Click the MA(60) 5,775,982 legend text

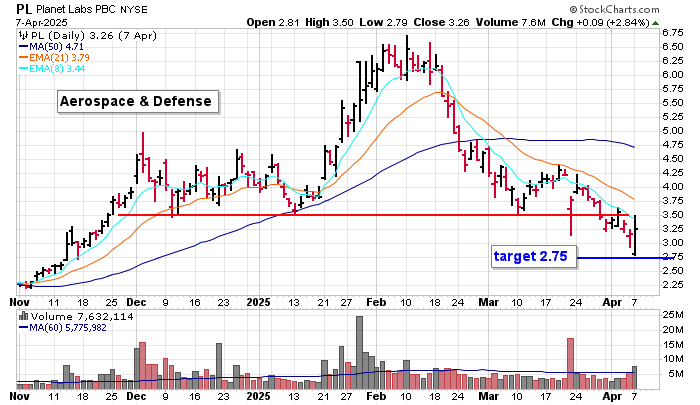(68, 328)
